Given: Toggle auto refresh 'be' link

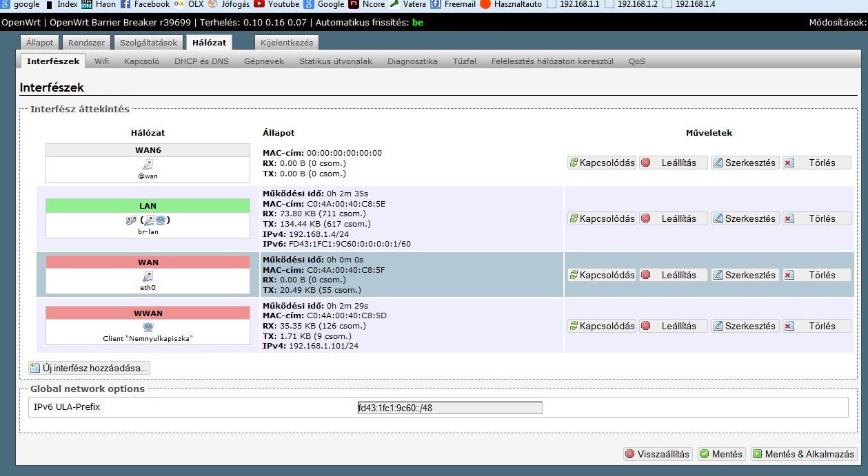Looking at the screenshot, I should point(417,23).
